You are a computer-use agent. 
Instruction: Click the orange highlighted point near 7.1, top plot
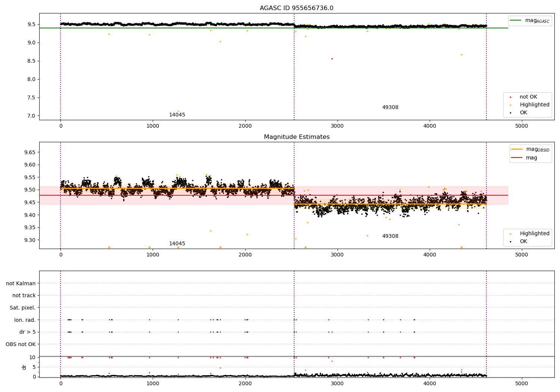coord(178,111)
